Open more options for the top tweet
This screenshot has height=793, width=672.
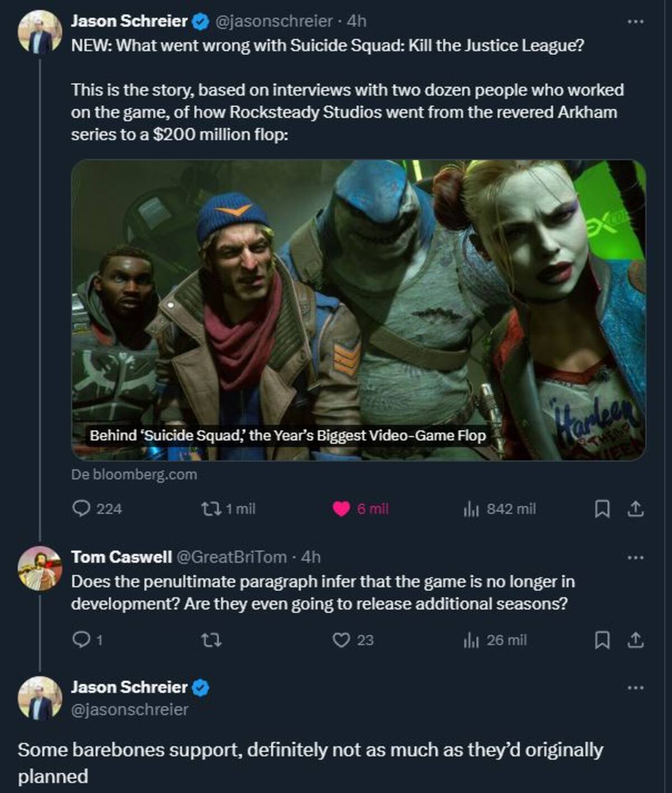coord(635,21)
